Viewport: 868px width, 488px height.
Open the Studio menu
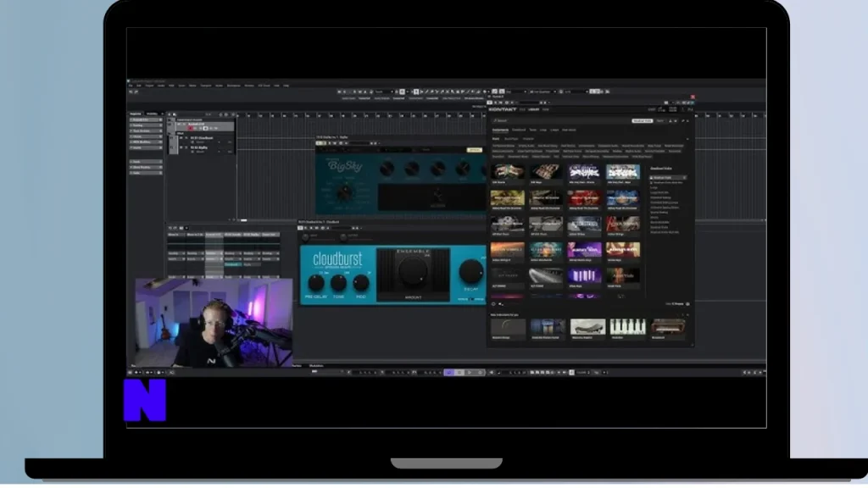coord(220,86)
